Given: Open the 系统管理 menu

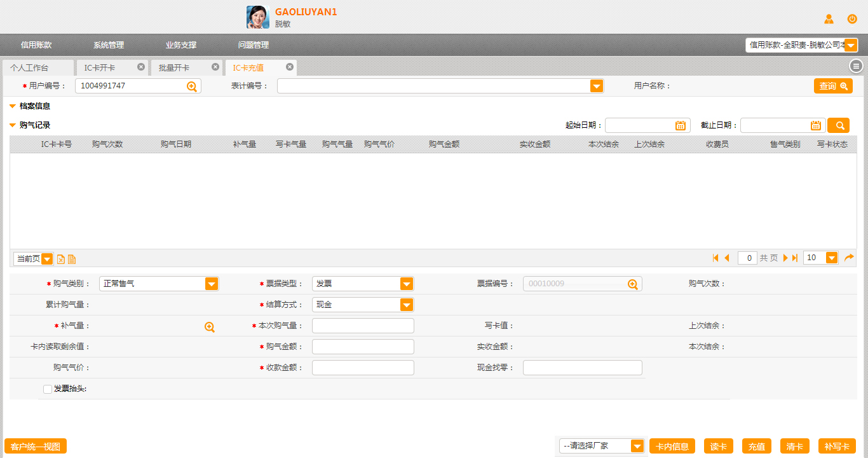Looking at the screenshot, I should pyautogui.click(x=109, y=45).
